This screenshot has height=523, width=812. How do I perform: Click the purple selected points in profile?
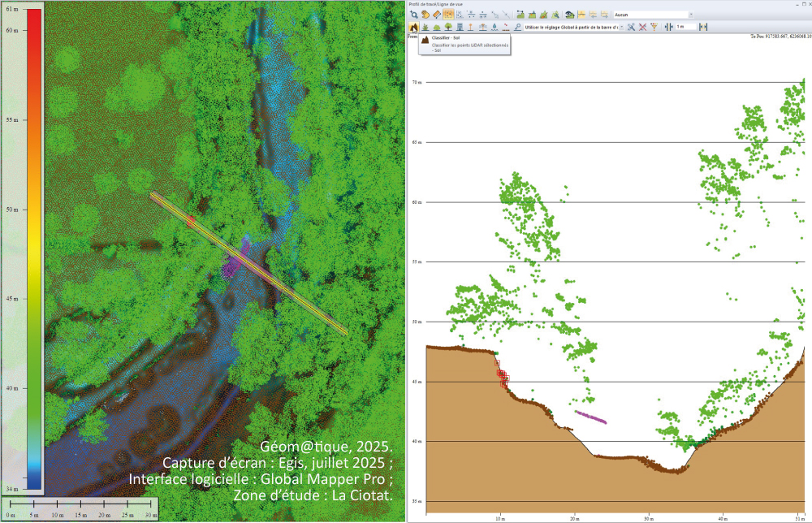coord(591,417)
